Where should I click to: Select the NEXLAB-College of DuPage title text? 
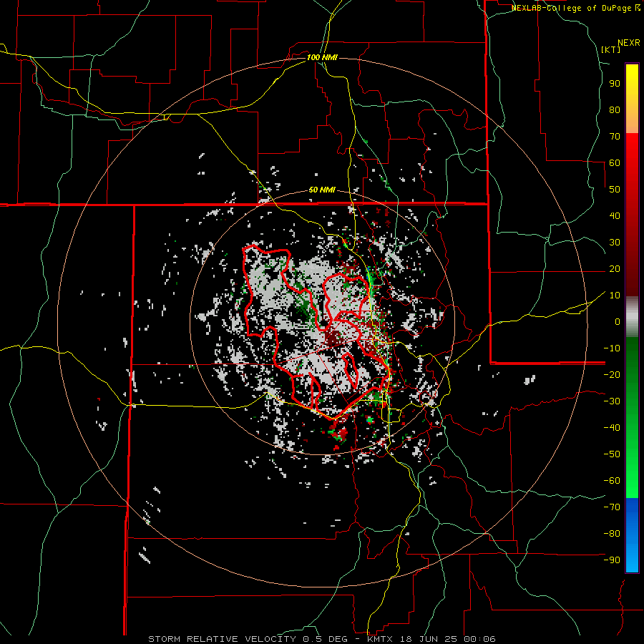coord(570,8)
